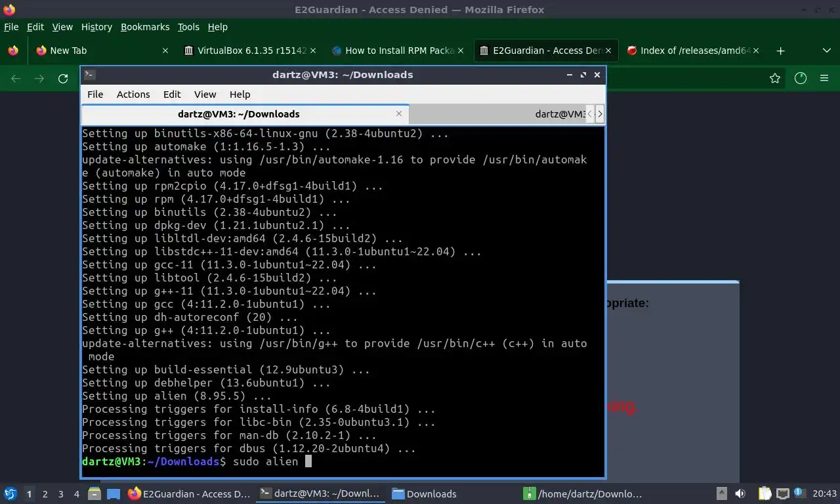Image resolution: width=840 pixels, height=504 pixels.
Task: Click the clock showing 20:43
Action: tap(824, 493)
